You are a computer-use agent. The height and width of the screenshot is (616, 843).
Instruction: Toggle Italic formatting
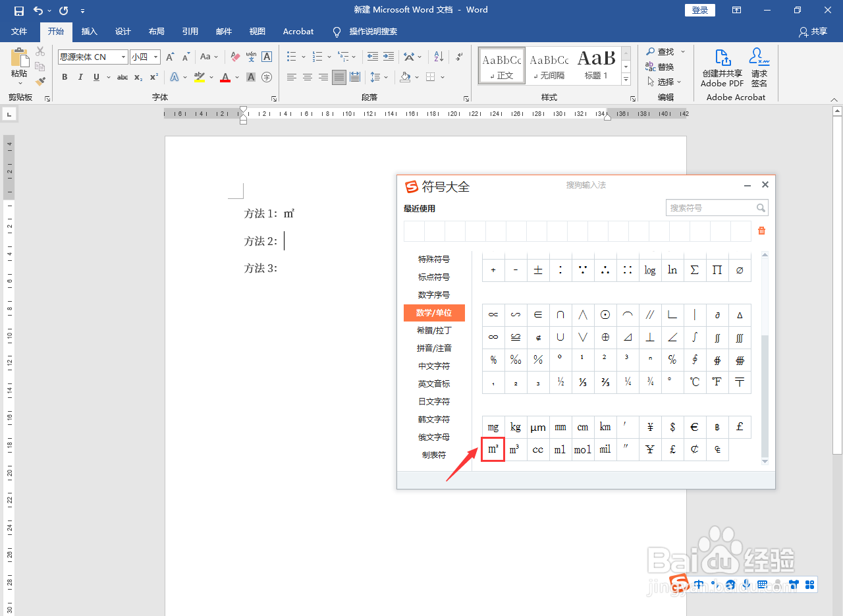point(80,77)
